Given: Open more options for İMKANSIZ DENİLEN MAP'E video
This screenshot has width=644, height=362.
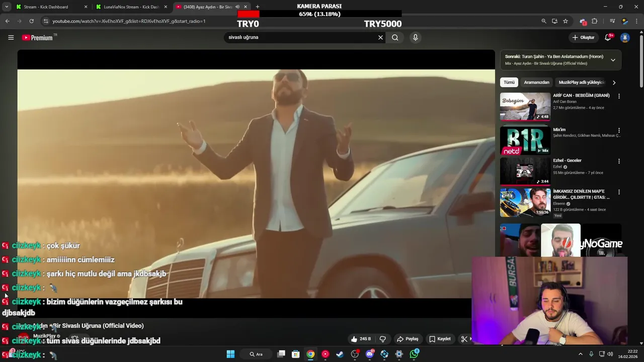Looking at the screenshot, I should coord(619,192).
